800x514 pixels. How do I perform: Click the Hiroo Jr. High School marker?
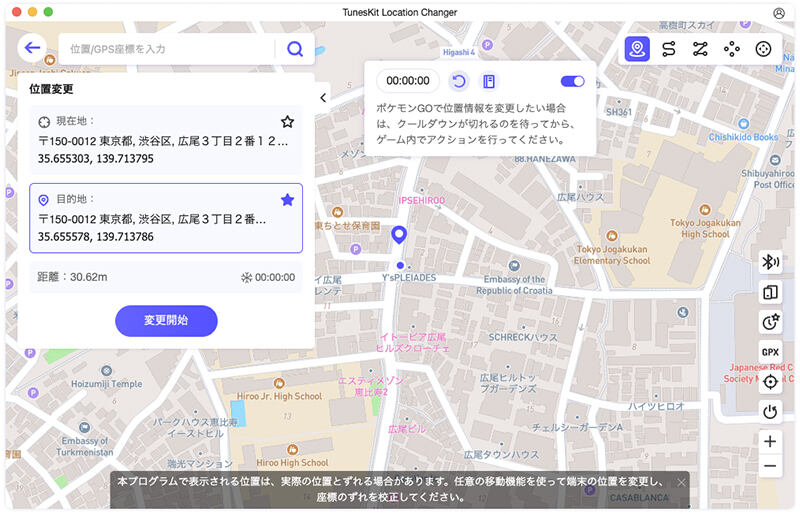point(279,383)
